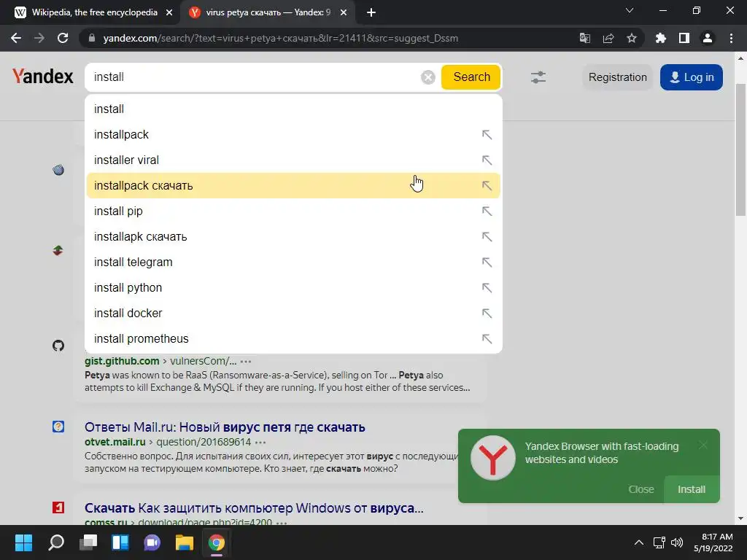The height and width of the screenshot is (560, 747).
Task: Go back in browser history
Action: 16,38
